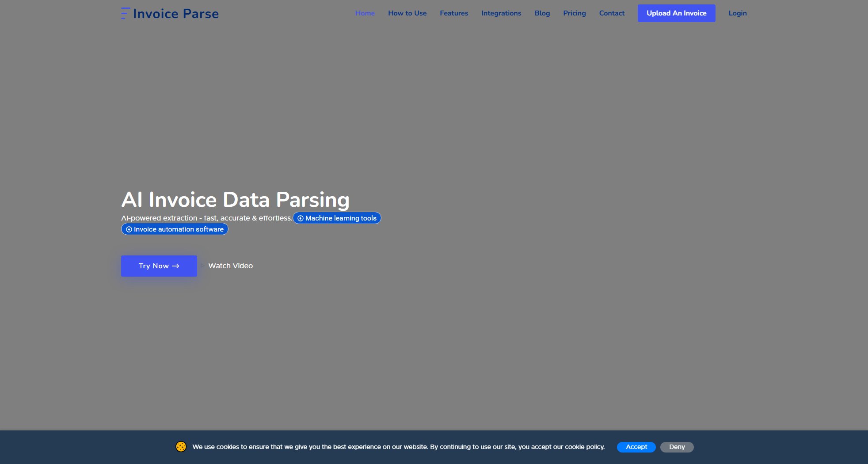The height and width of the screenshot is (464, 868).
Task: Open the Blog page
Action: pos(542,13)
